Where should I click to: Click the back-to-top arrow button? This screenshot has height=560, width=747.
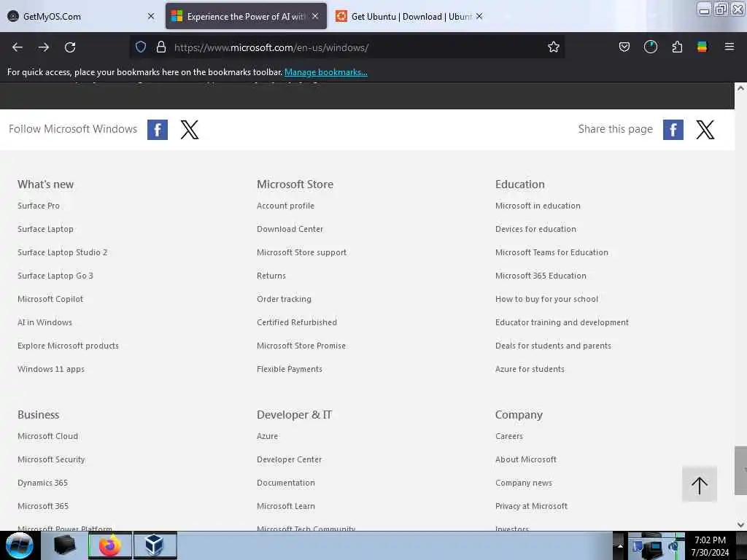point(700,484)
